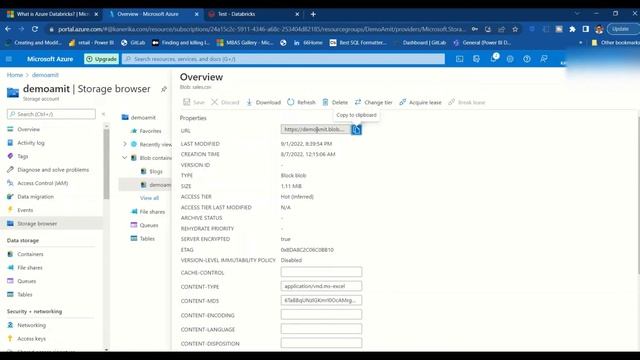Open the Azure portal hamburger menu

click(9, 59)
